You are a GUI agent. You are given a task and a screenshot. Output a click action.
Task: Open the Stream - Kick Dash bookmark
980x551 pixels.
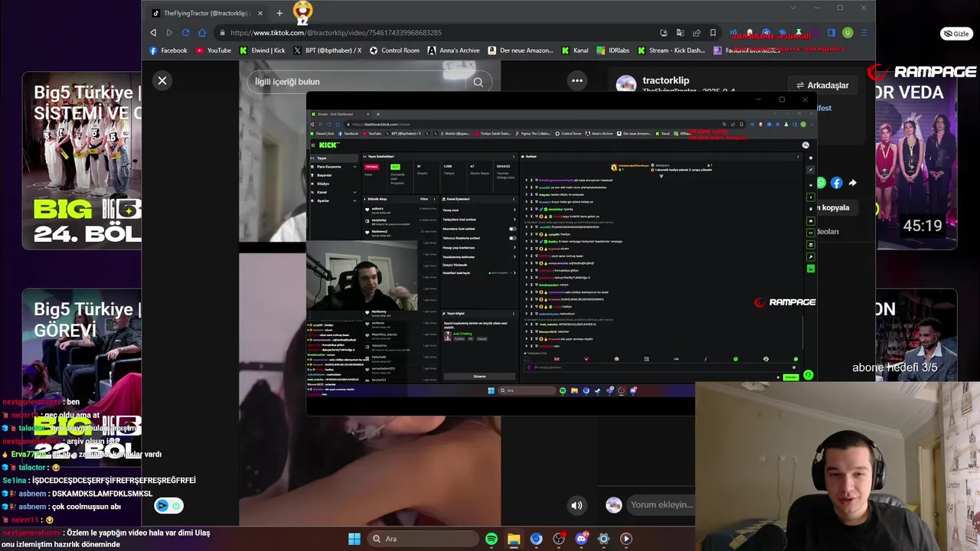(x=671, y=51)
